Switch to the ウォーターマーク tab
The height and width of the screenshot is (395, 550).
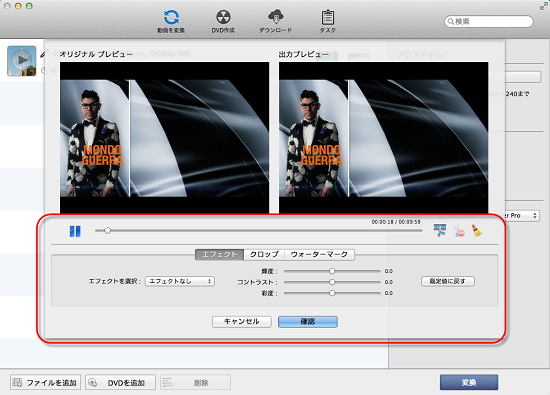pyautogui.click(x=319, y=254)
